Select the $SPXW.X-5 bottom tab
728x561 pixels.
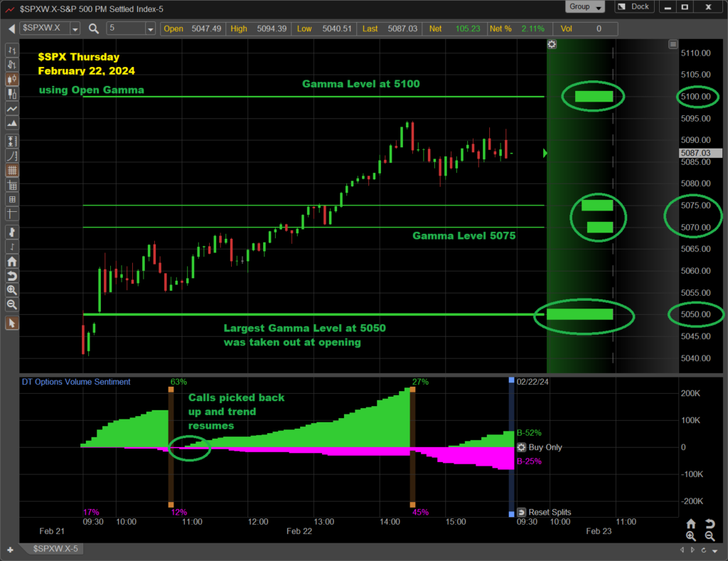point(55,549)
